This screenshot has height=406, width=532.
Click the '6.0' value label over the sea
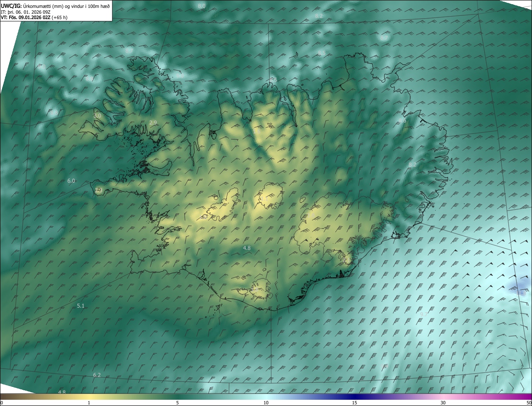71,181
